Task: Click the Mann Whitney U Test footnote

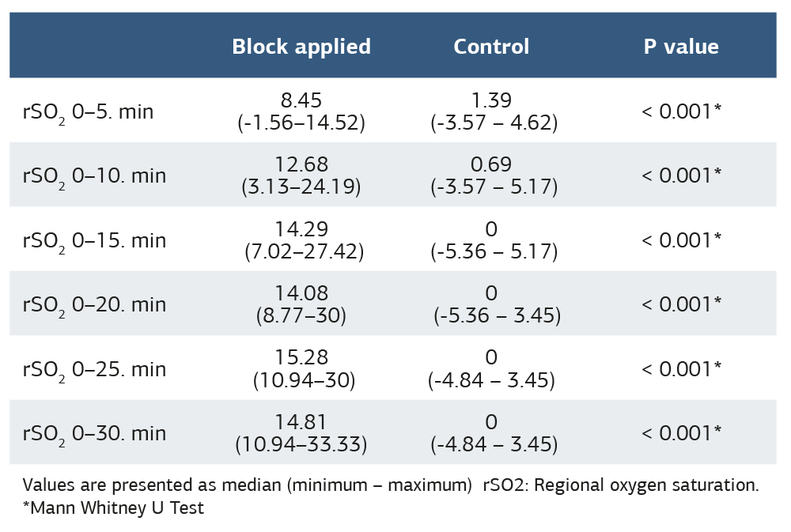Action: pos(113,507)
